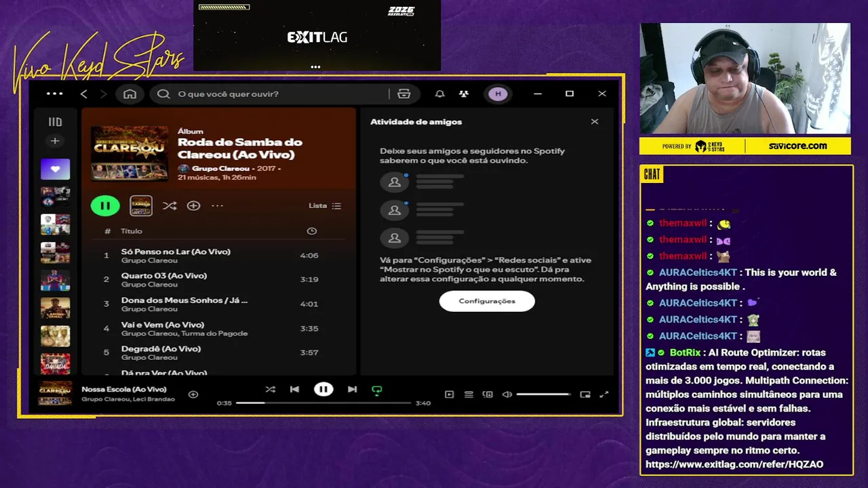Open the Clareou album cover art
The image size is (868, 488).
coord(130,152)
